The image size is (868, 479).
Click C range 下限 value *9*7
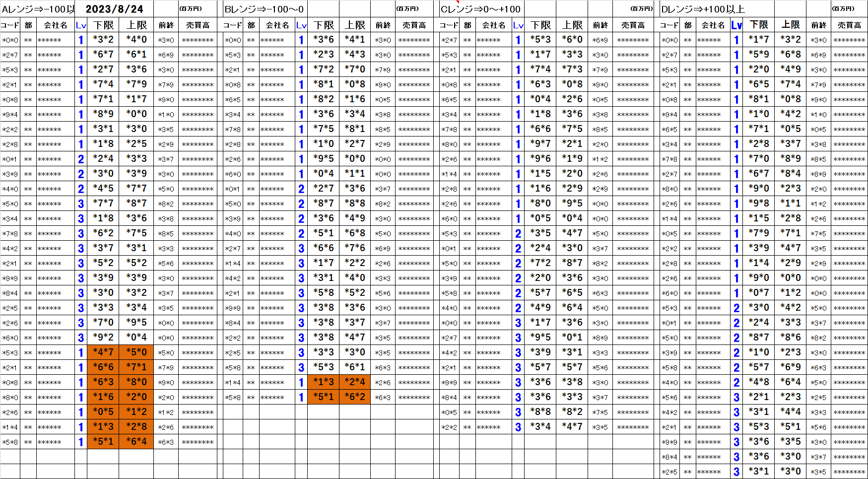(x=540, y=144)
